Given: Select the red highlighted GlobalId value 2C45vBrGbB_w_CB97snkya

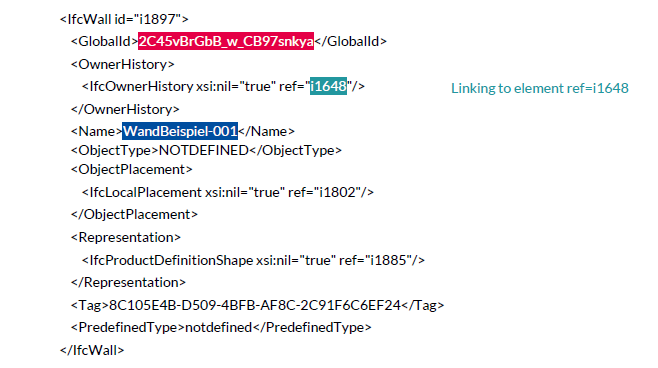Looking at the screenshot, I should [x=226, y=41].
